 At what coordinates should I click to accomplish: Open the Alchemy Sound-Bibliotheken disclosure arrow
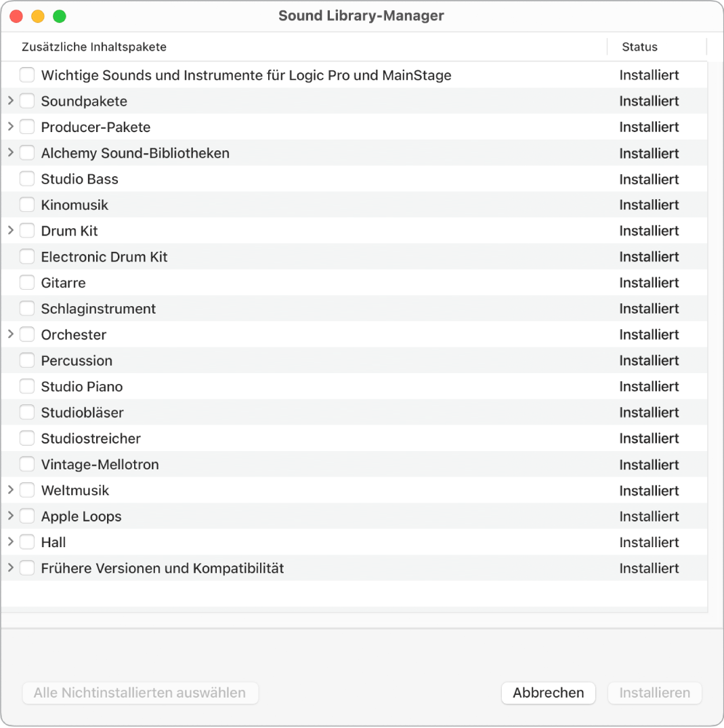[11, 153]
